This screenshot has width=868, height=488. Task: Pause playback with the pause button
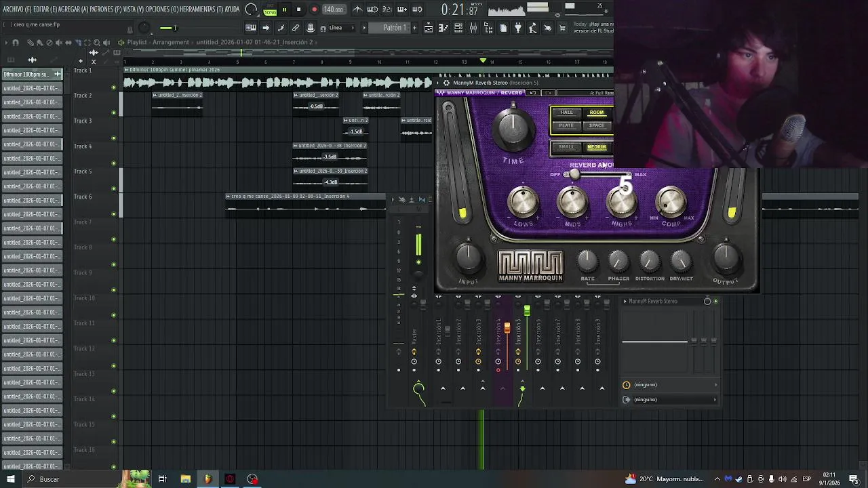click(284, 9)
